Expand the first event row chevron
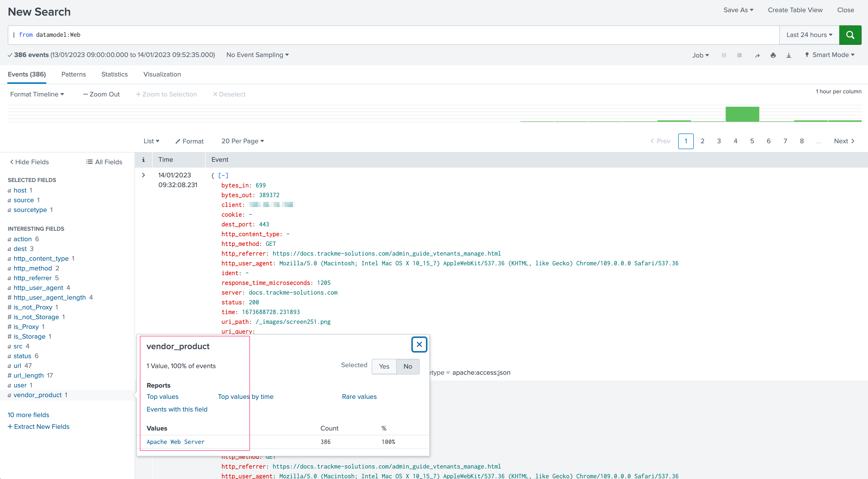The width and height of the screenshot is (868, 479). pyautogui.click(x=143, y=175)
